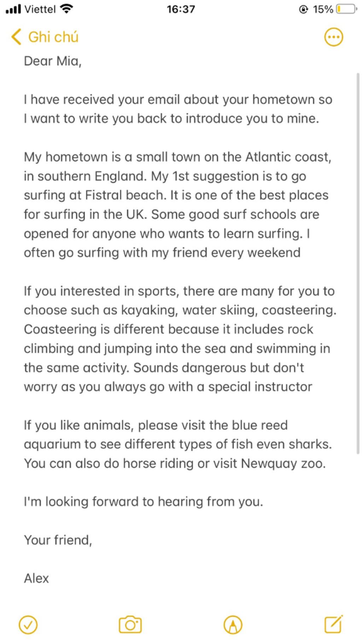The width and height of the screenshot is (362, 644).
Task: Activate the markup pen icon
Action: 233,625
